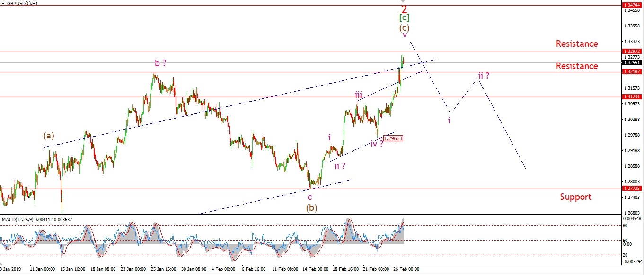The height and width of the screenshot is (275, 644).
Task: Select the brown (b) wave label
Action: pyautogui.click(x=311, y=207)
